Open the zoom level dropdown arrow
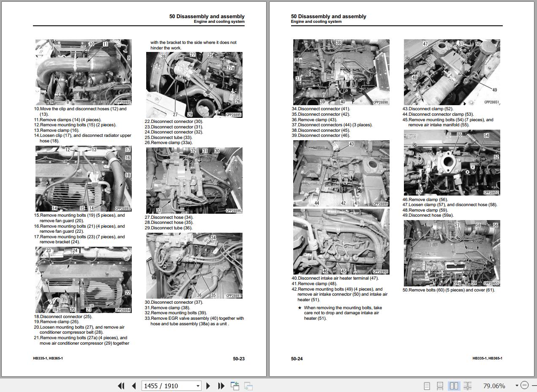This screenshot has height=392, width=537. tap(516, 386)
